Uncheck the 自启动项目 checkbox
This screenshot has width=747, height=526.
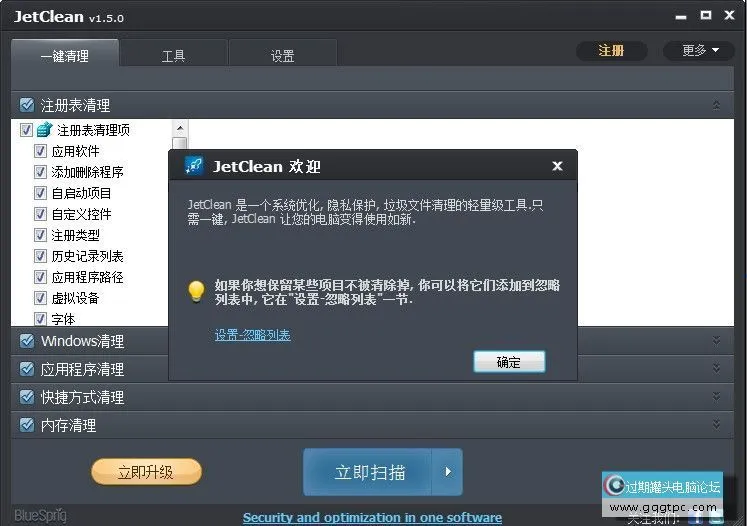[x=40, y=193]
